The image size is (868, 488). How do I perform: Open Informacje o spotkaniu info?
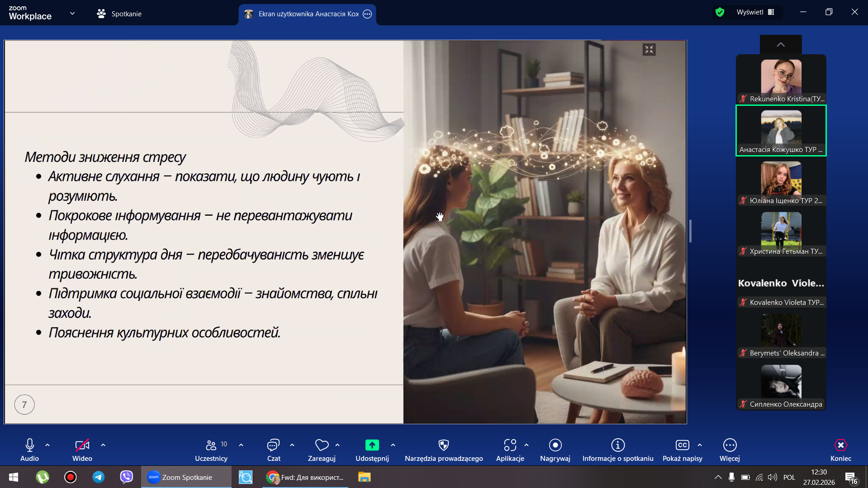coord(617,450)
